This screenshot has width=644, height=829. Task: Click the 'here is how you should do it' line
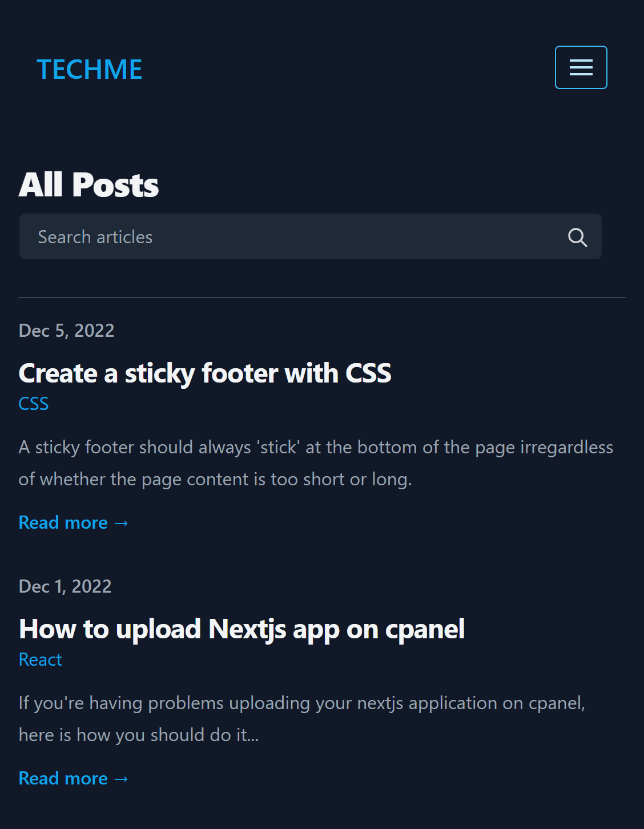139,735
